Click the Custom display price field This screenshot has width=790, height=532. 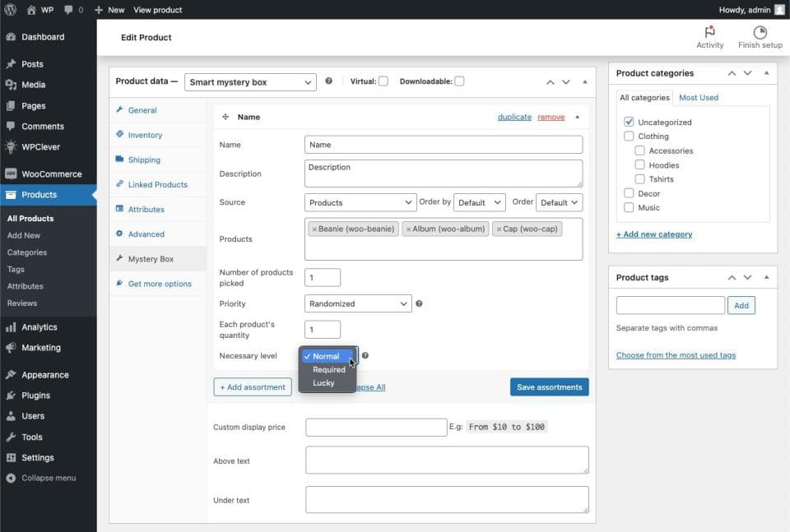pyautogui.click(x=376, y=428)
